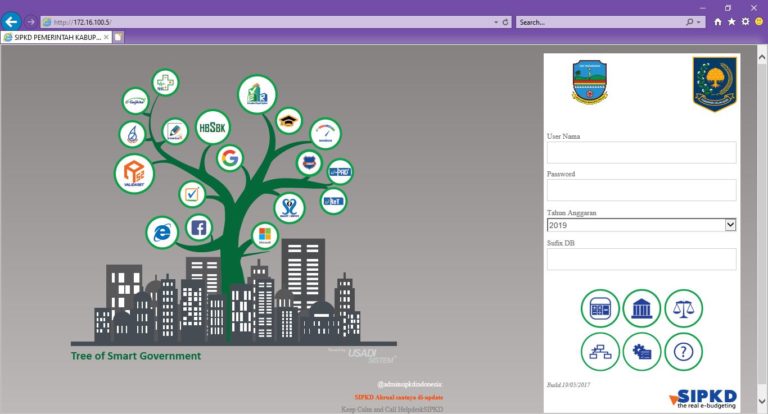The image size is (768, 414).
Task: Click the Tree of Smart Government text
Action: point(136,356)
